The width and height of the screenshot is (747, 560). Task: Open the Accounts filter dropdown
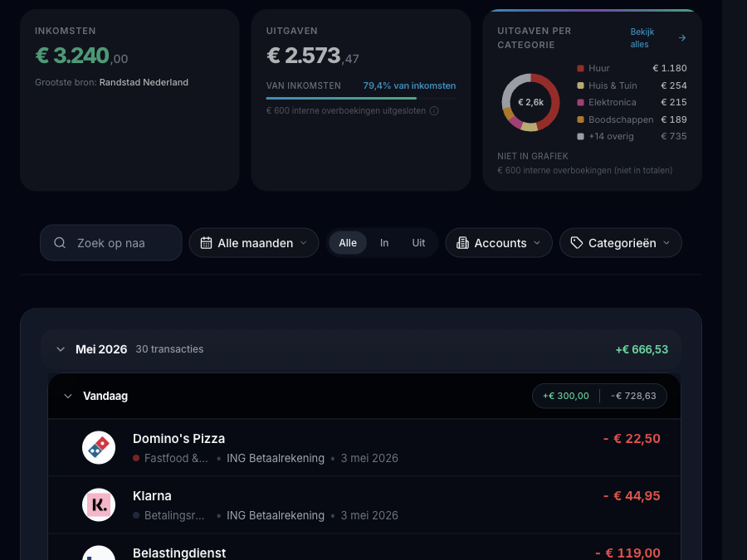(499, 243)
